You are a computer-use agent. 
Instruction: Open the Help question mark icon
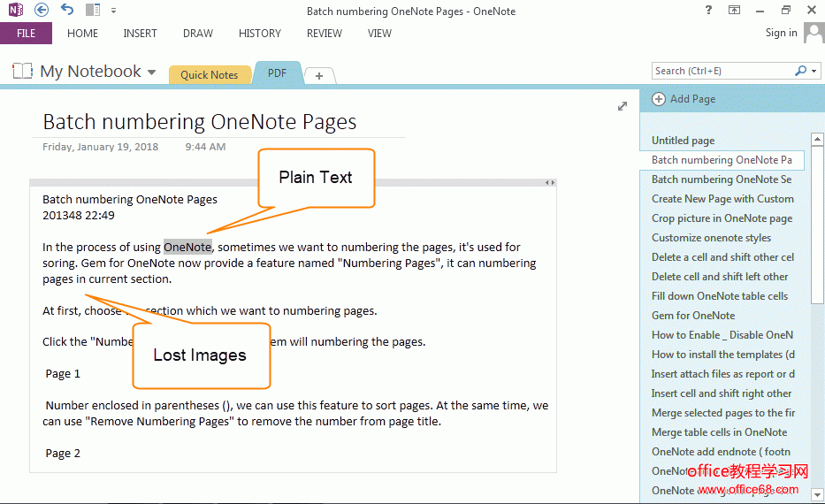pos(708,11)
